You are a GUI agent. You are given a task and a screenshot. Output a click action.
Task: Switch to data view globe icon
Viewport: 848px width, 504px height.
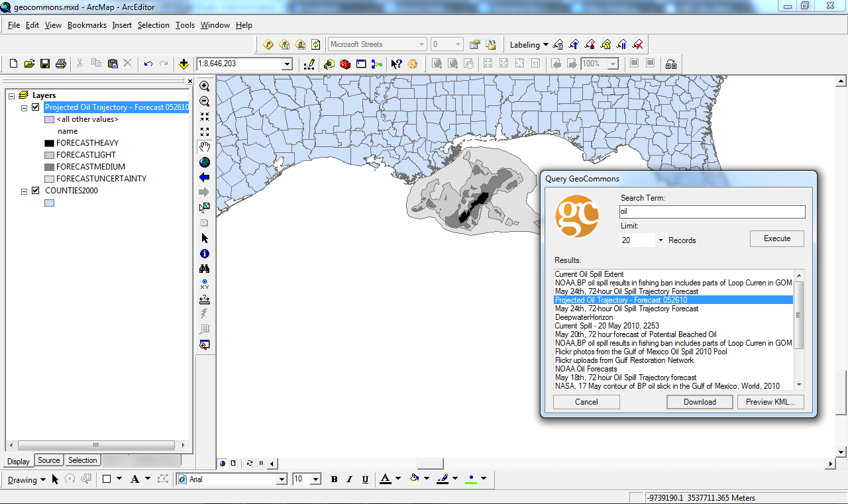[x=223, y=464]
